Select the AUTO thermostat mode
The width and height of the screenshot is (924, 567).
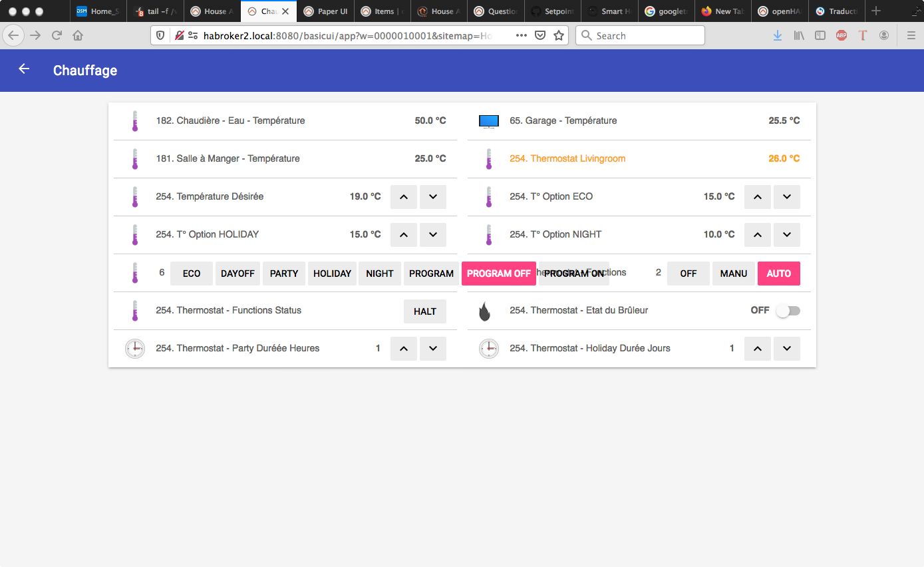[778, 274]
